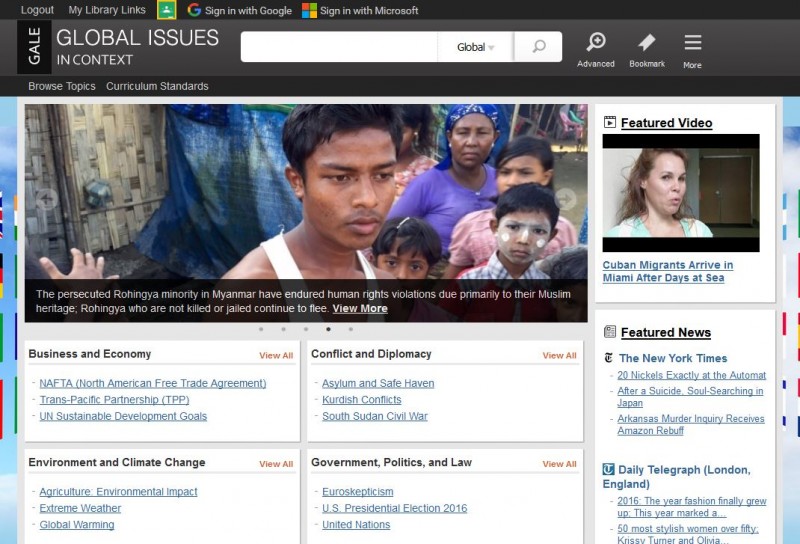The height and width of the screenshot is (544, 800).
Task: Click Featured News newspaper icon
Action: pos(610,332)
